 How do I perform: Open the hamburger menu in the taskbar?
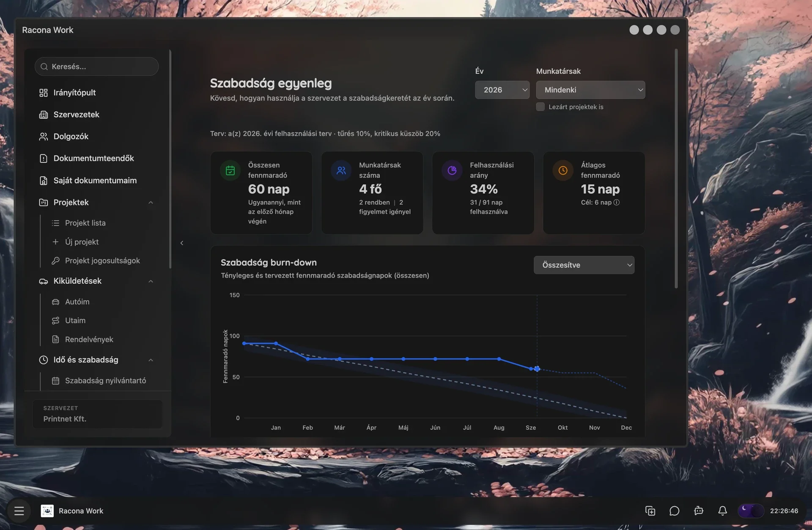19,511
